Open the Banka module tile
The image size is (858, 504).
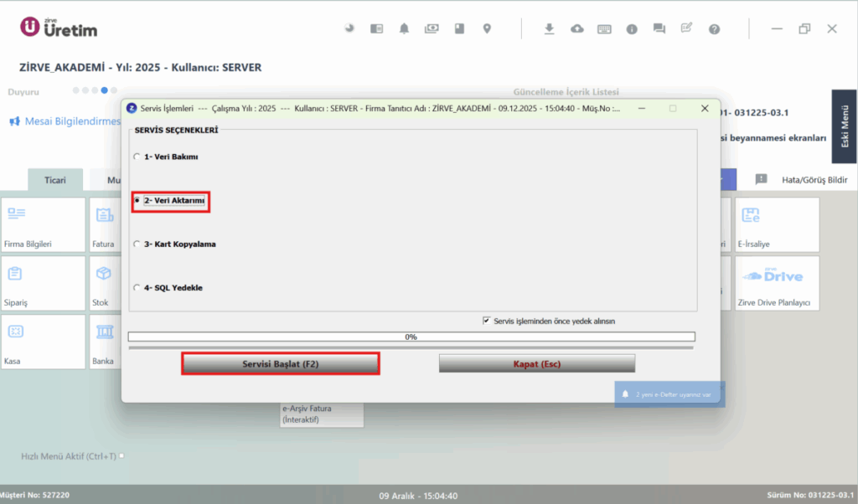tap(105, 342)
